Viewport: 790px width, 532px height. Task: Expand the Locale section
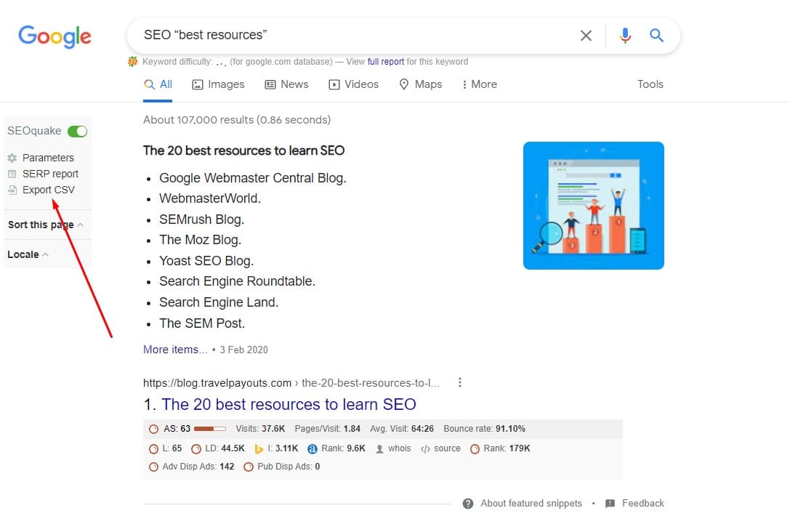tap(28, 254)
